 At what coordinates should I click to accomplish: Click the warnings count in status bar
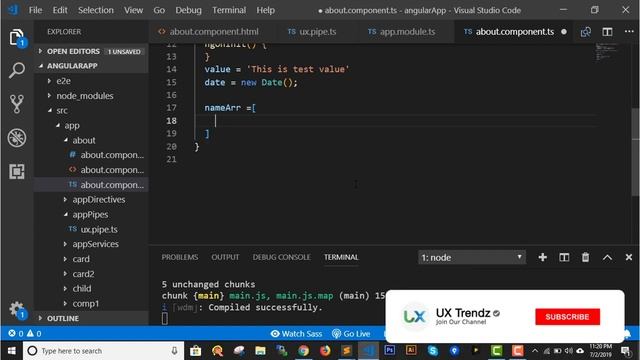[x=34, y=333]
